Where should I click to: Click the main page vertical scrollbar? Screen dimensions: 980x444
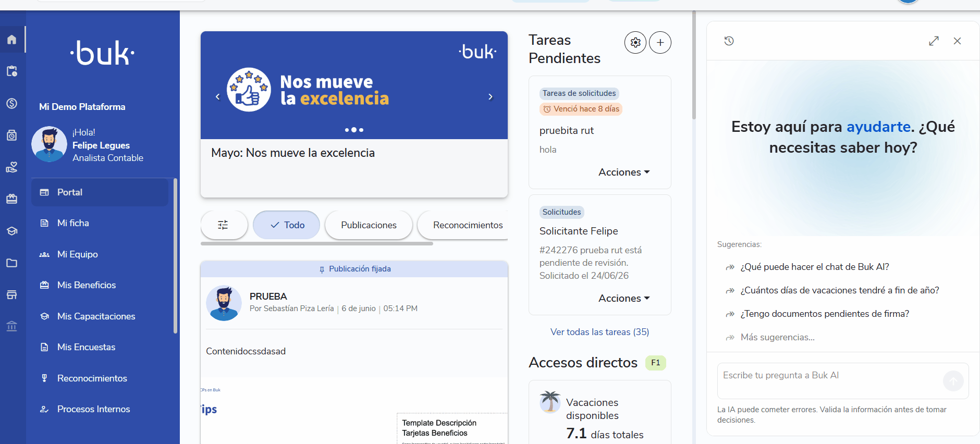point(694,65)
